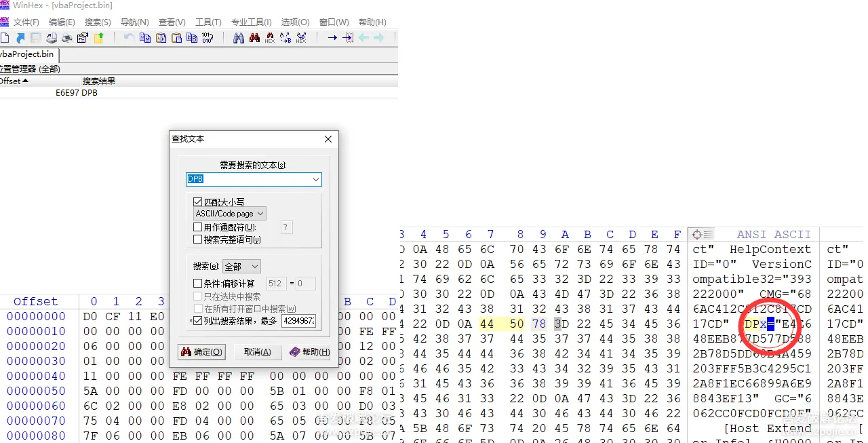Click the max results field showing 4294967
The height and width of the screenshot is (443, 868).
298,321
